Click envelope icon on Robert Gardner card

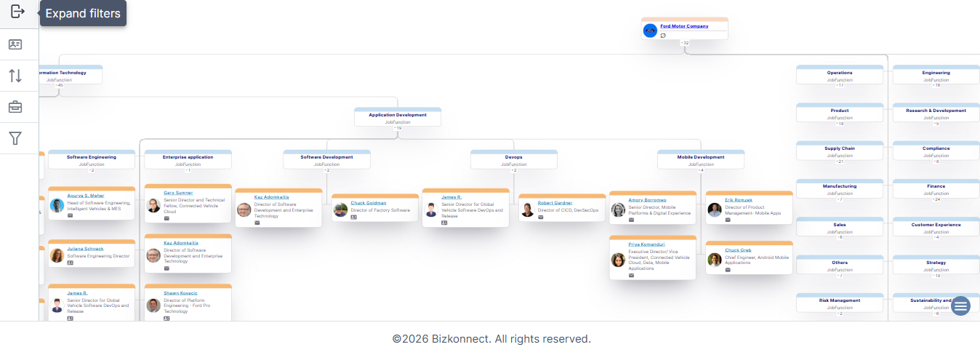(x=541, y=217)
